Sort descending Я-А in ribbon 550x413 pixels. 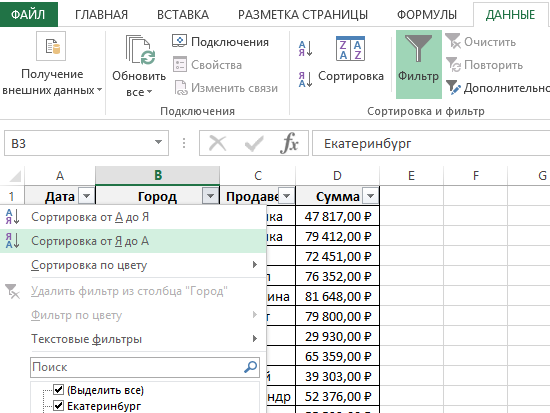click(305, 79)
